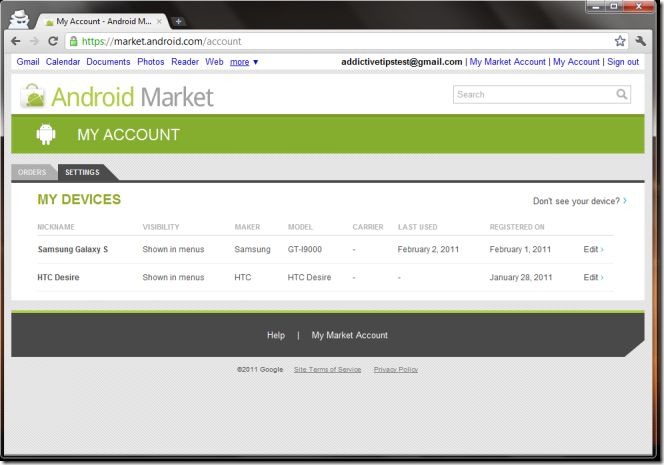Open the Photos link
The image size is (664, 465).
151,62
